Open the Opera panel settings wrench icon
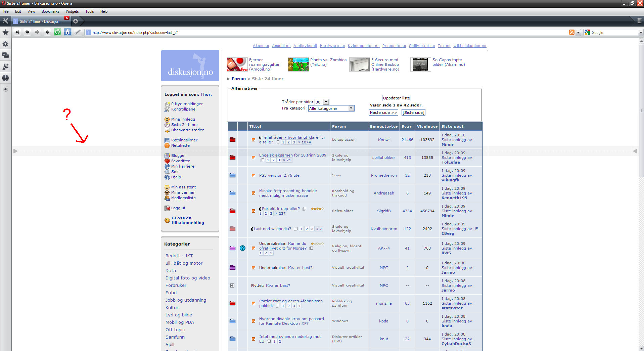This screenshot has height=351, width=644. tap(5, 21)
